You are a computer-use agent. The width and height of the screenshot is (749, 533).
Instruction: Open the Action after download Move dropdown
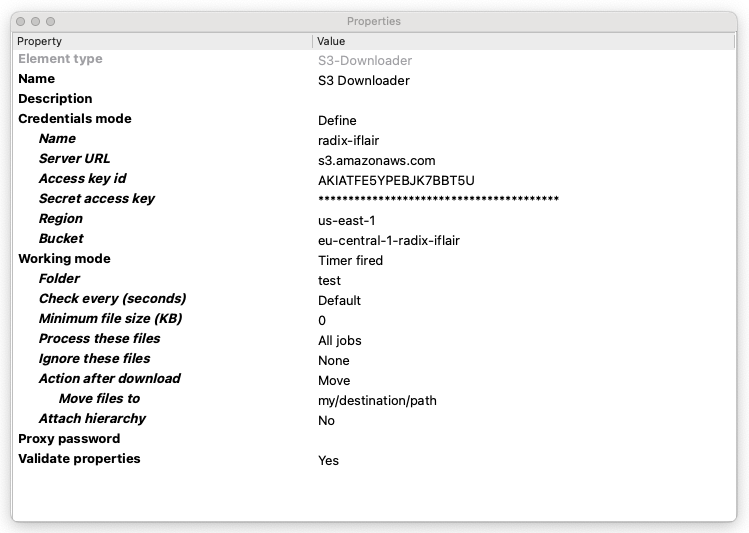(334, 381)
